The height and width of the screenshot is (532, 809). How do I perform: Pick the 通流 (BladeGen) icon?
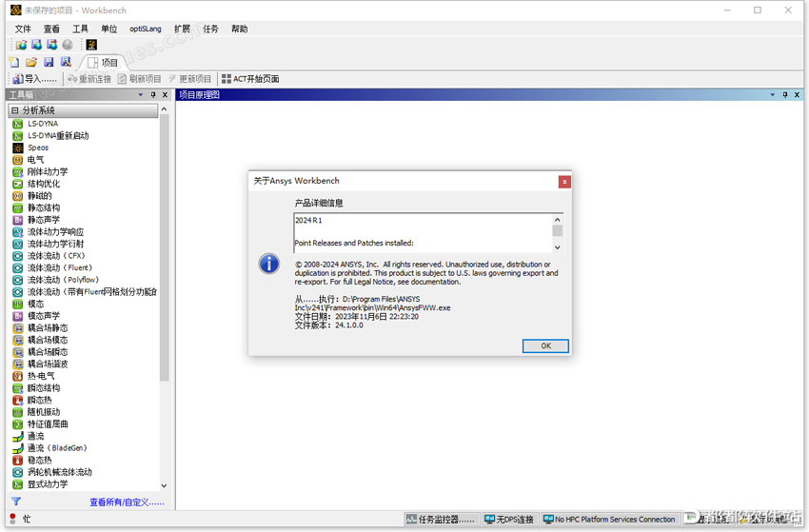(x=17, y=448)
